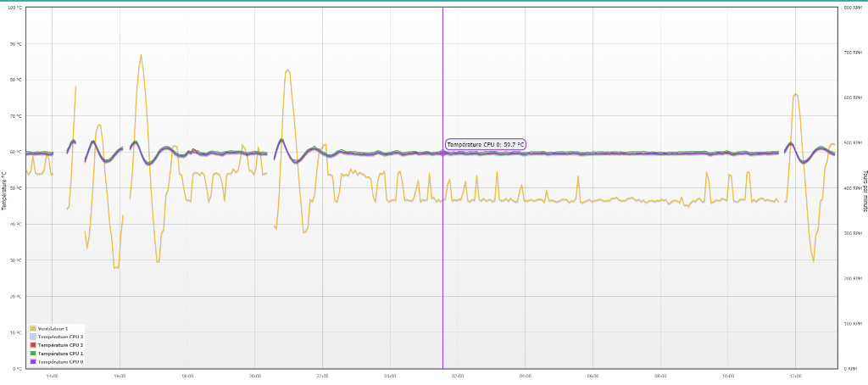Screen dimensions: 868x385
Task: Click the Température CPU 0: 59.7 °C tooltip
Action: coord(486,144)
